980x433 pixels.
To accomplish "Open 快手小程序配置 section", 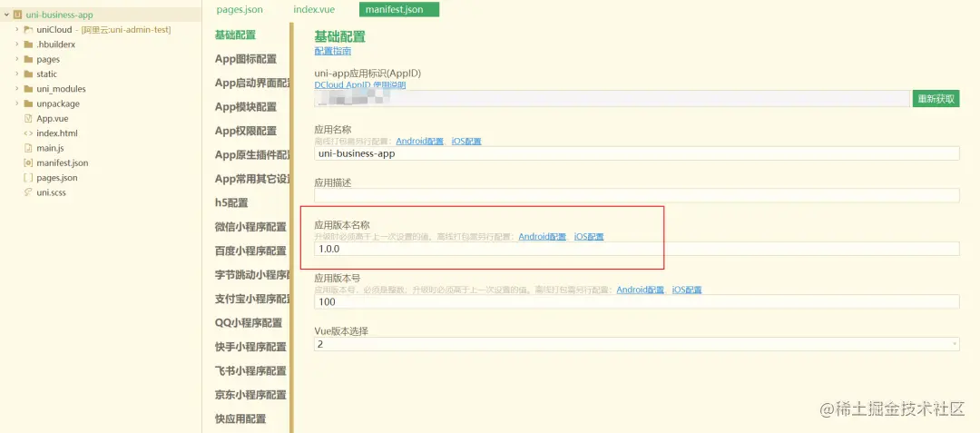I will click(250, 348).
